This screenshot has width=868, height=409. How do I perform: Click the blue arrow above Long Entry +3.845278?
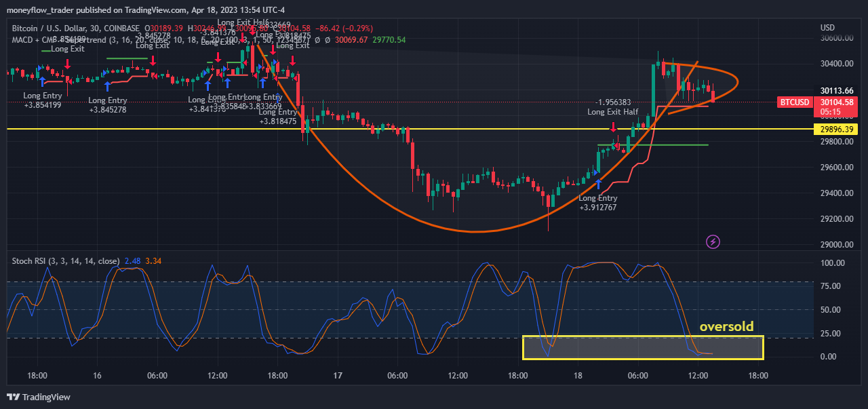[x=107, y=85]
